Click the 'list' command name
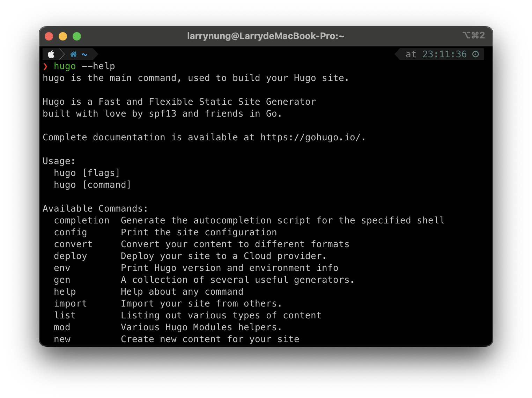Viewport: 532px width, 398px height. pos(65,316)
